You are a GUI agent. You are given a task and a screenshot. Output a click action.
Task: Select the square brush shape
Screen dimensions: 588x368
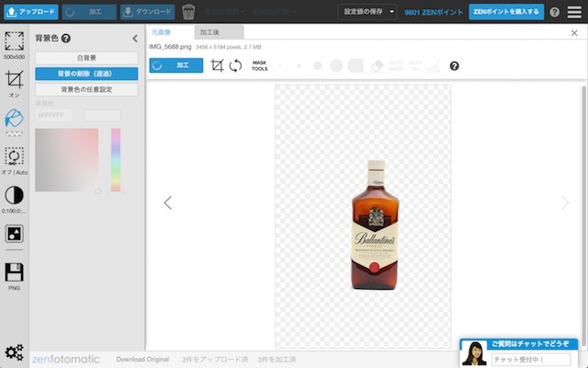pos(356,65)
